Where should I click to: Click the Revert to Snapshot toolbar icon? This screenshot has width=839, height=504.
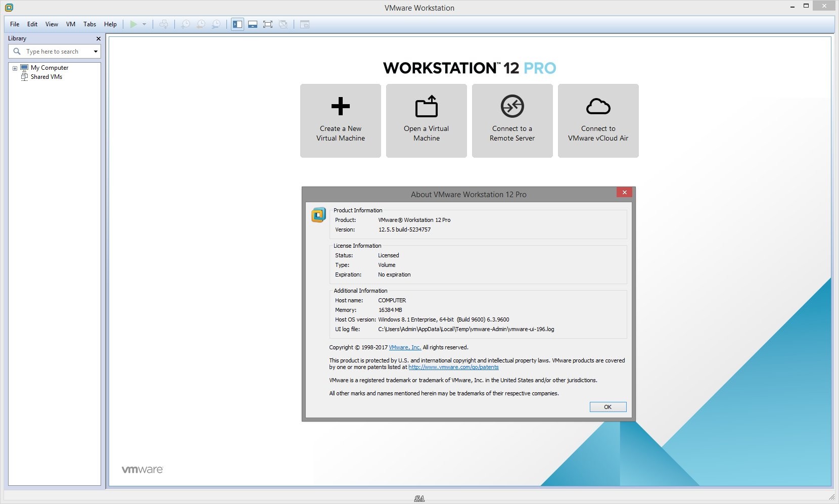pos(201,24)
